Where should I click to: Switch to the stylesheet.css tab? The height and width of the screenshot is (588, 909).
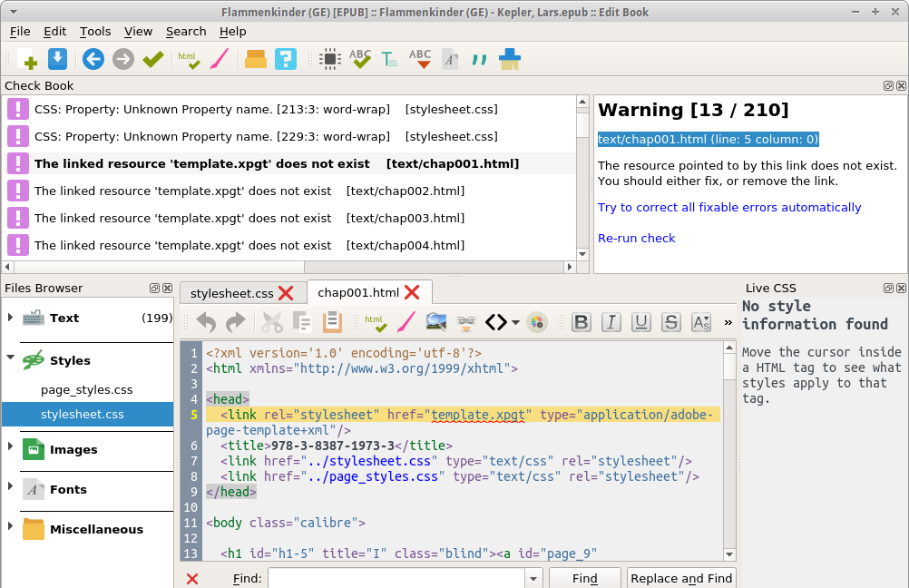coord(231,293)
